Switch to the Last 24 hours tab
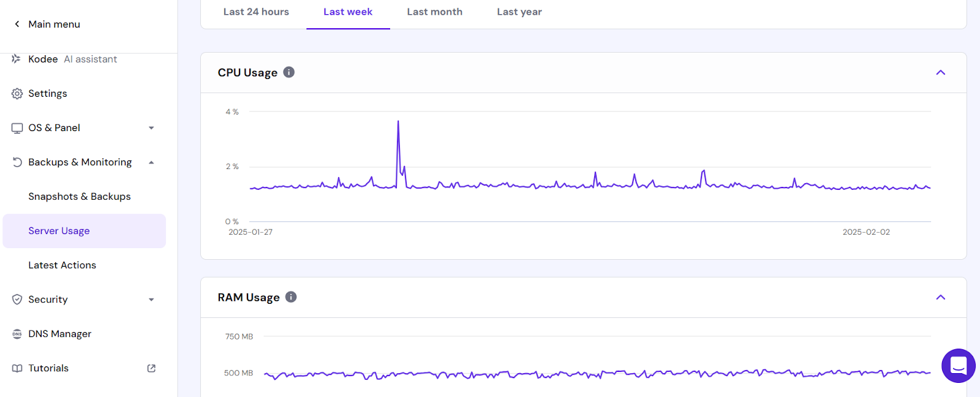Screen dimensions: 980x397 coord(256,12)
